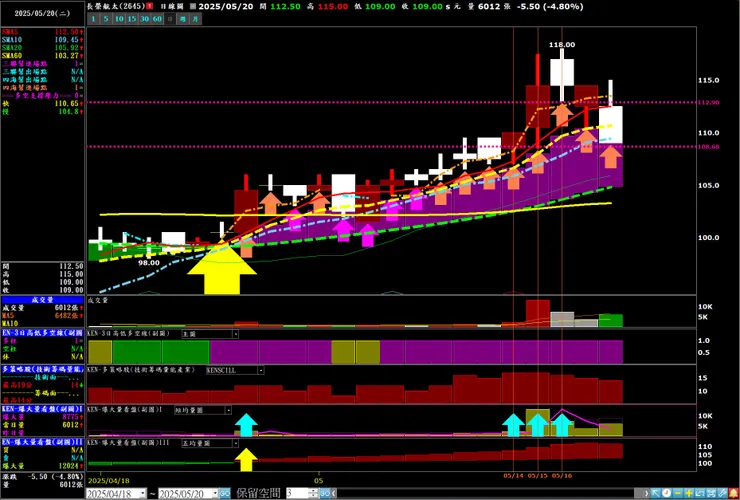Select the arrow pointer tool in the bottom toolbar

pos(656,493)
